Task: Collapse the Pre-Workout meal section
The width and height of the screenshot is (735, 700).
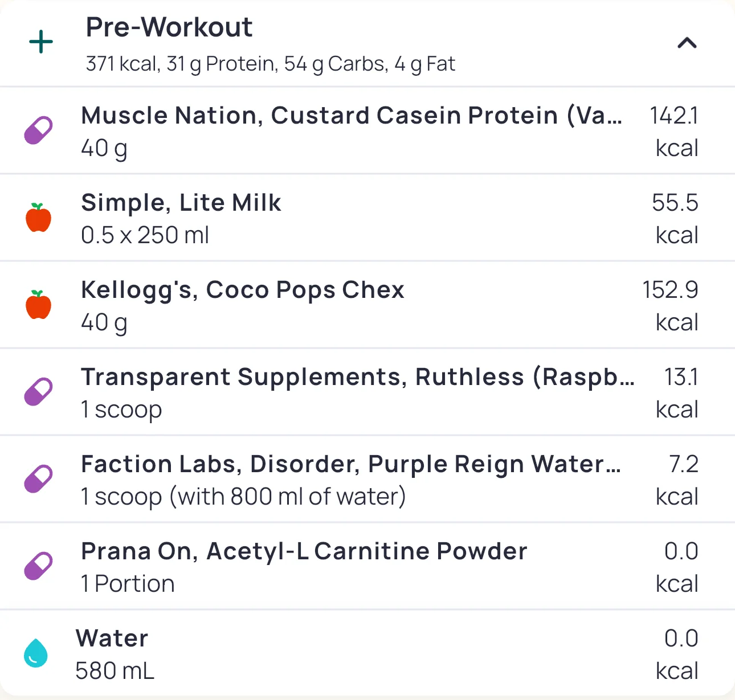Action: click(687, 43)
